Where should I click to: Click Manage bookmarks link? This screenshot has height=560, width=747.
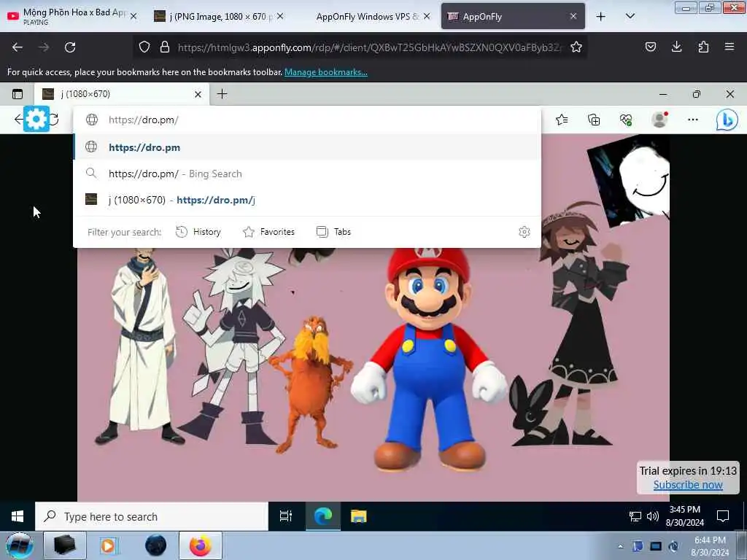point(326,72)
